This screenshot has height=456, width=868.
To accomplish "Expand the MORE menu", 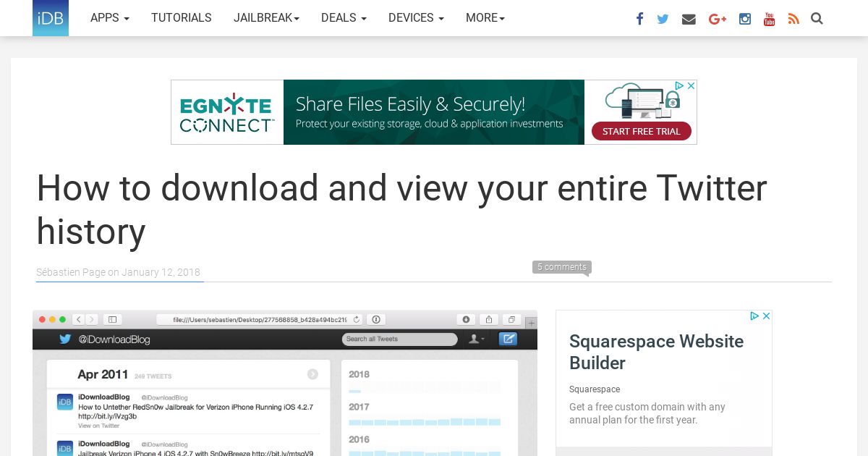I will (485, 18).
